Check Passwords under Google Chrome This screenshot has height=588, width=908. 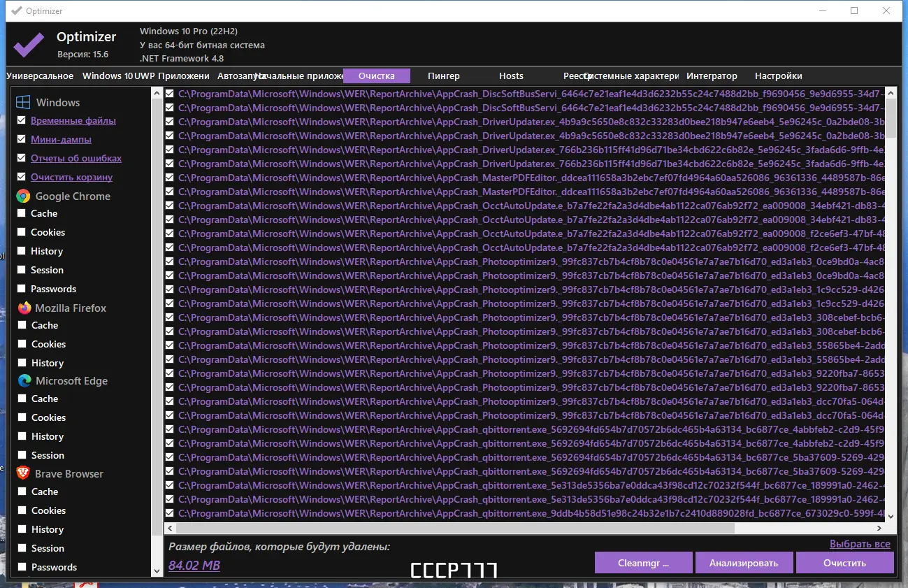click(x=22, y=289)
